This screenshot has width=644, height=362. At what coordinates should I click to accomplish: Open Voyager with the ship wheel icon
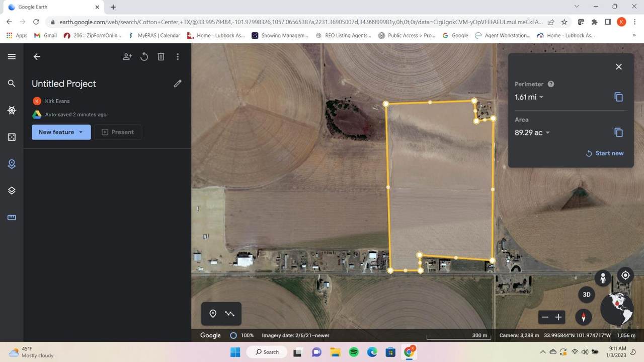click(x=12, y=110)
